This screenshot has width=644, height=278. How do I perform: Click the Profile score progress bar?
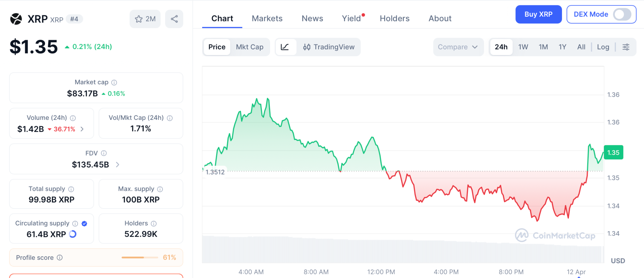(140, 258)
